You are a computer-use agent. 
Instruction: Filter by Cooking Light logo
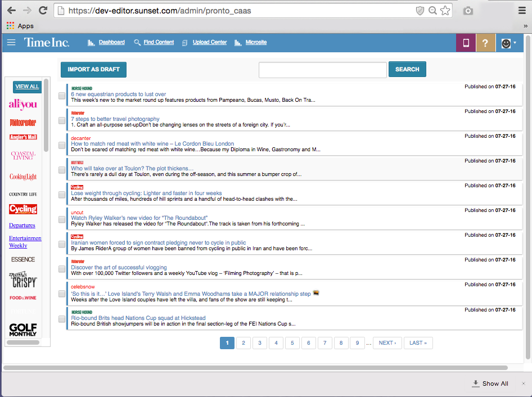point(23,177)
